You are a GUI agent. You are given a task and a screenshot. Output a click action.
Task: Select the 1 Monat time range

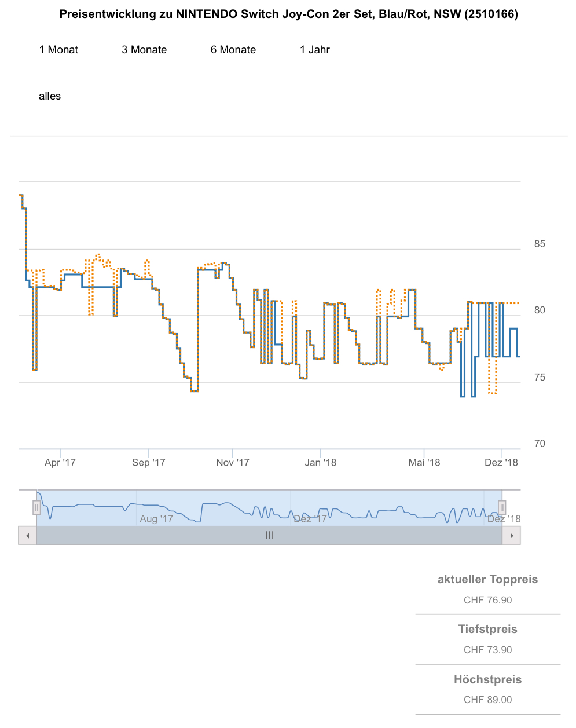pos(58,50)
